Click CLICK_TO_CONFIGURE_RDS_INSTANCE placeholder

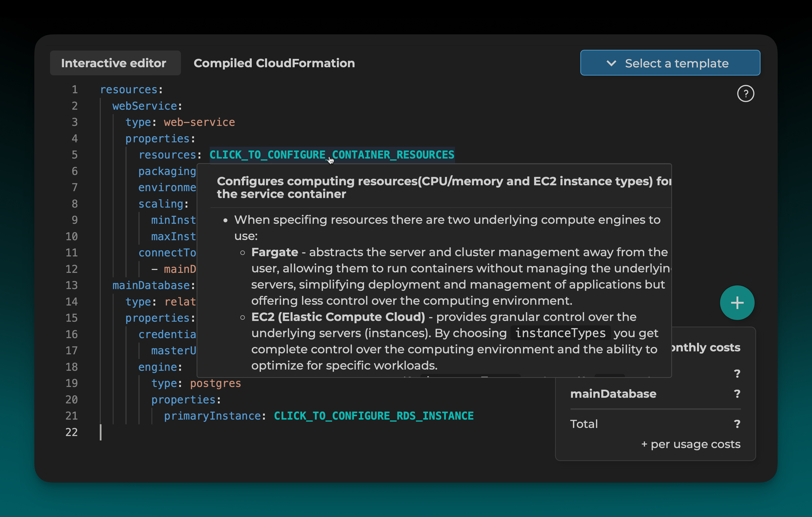pos(374,416)
